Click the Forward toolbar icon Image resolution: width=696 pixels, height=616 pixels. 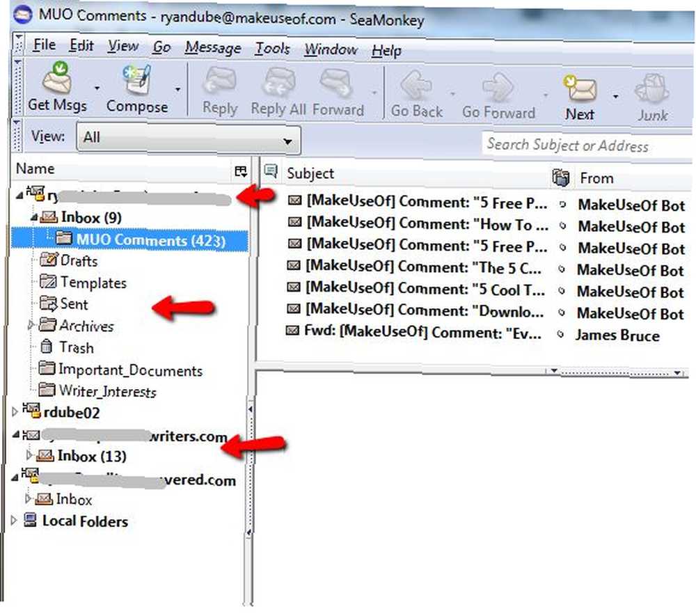tap(338, 83)
